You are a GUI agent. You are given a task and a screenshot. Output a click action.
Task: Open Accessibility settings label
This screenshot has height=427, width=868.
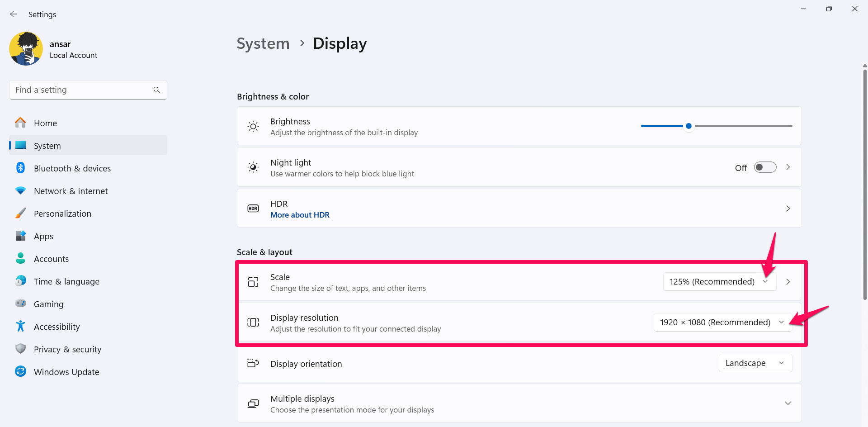(x=57, y=327)
